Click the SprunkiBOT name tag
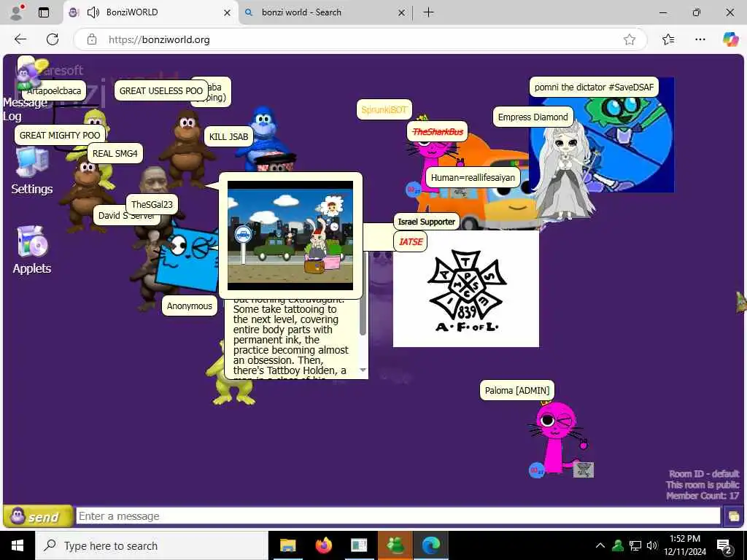This screenshot has height=560, width=747. tap(384, 110)
